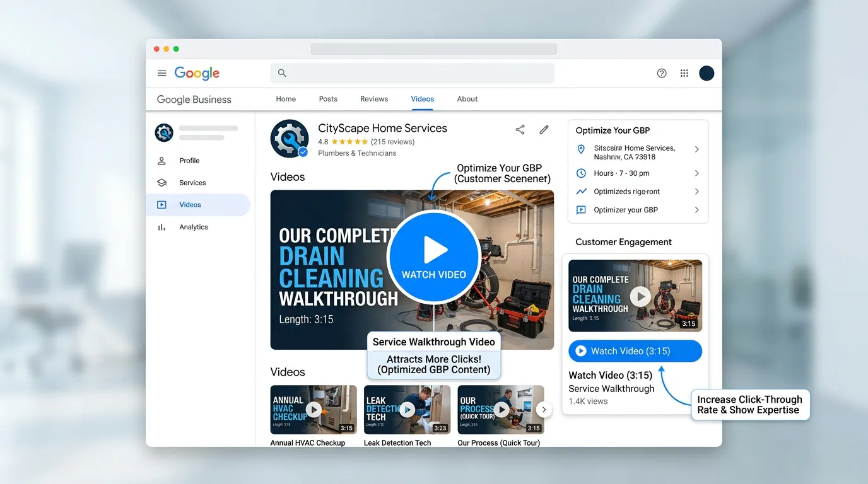Viewport: 868px width, 484px height.
Task: Click the Analytics bar chart icon
Action: (x=161, y=227)
